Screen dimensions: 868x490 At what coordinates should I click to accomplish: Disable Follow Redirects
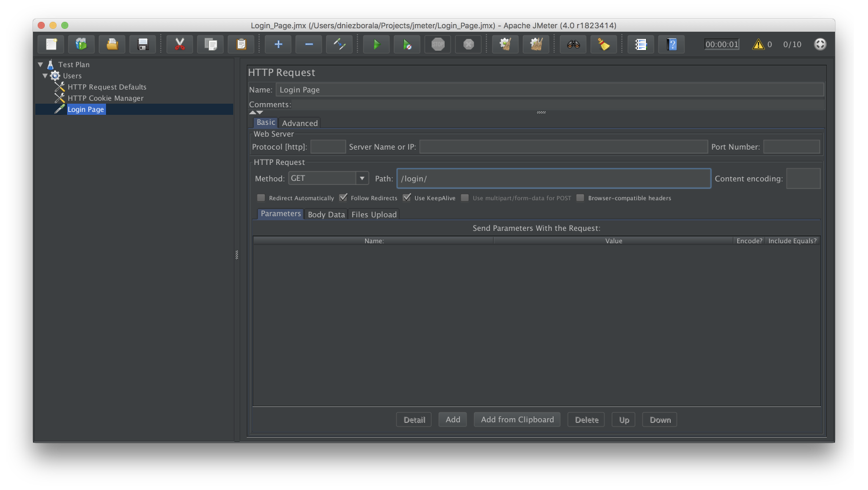click(343, 197)
